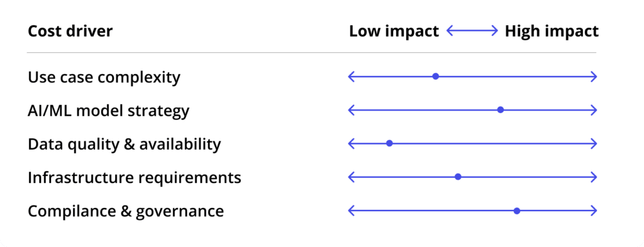Click the AI/ML model strategy slider dot
Image resolution: width=644 pixels, height=247 pixels.
(x=500, y=109)
